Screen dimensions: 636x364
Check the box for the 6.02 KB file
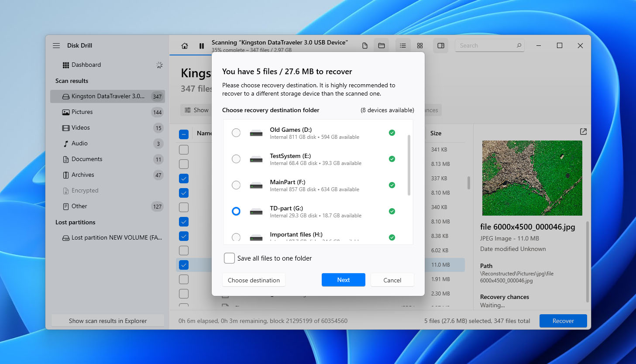[x=184, y=251]
